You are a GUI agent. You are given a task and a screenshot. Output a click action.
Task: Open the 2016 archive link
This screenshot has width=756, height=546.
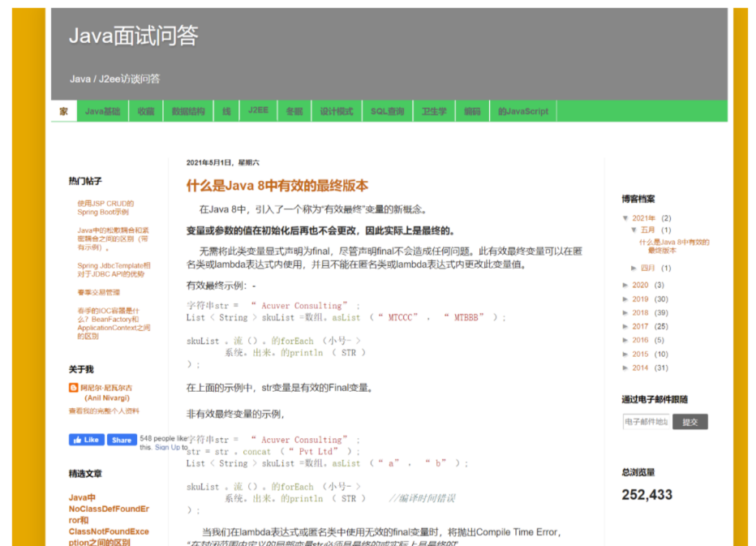coord(640,340)
